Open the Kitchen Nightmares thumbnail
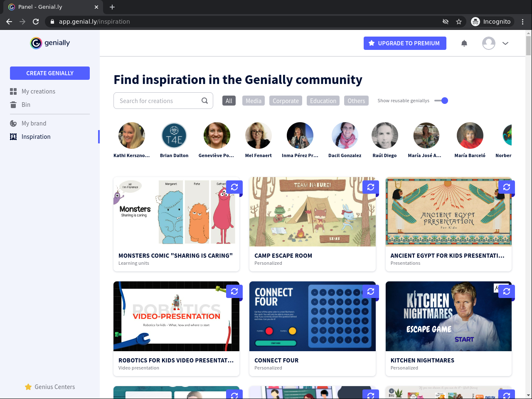 point(449,316)
